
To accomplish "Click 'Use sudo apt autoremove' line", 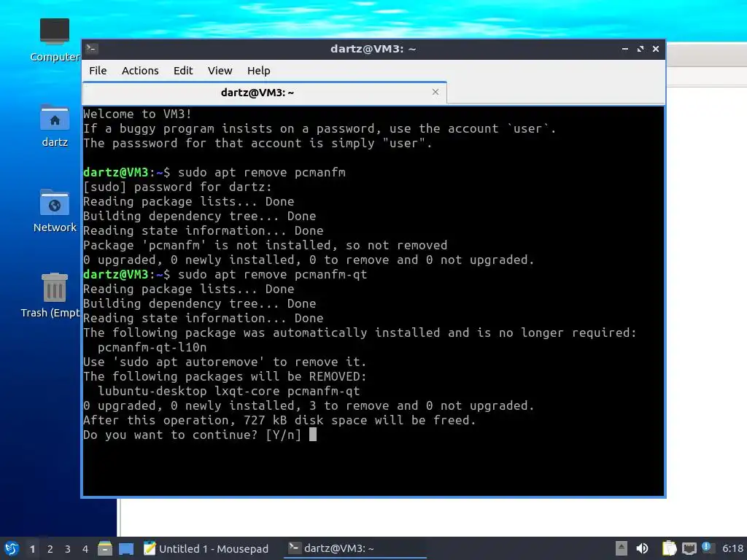I will (x=225, y=362).
